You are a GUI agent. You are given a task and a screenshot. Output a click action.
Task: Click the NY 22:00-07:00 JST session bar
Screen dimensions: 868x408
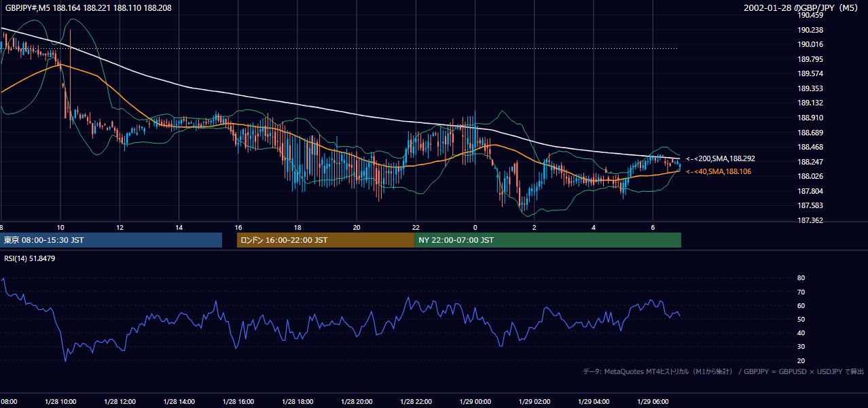pyautogui.click(x=547, y=240)
